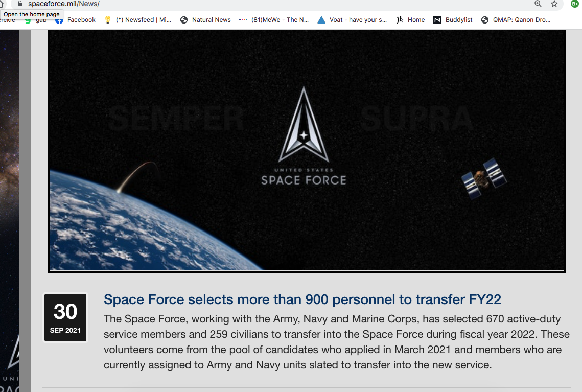Open the Buddylist bookmark
Screen dimensions: 582x392
coord(453,20)
